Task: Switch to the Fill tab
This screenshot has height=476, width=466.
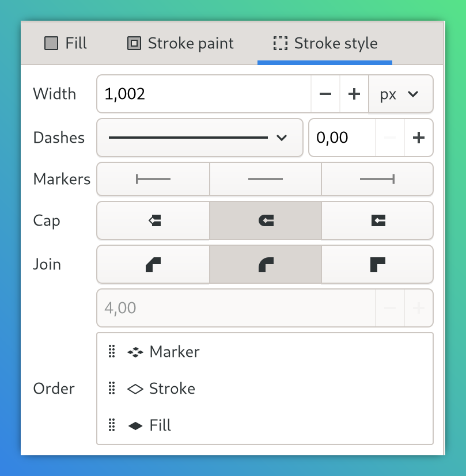Action: [65, 43]
